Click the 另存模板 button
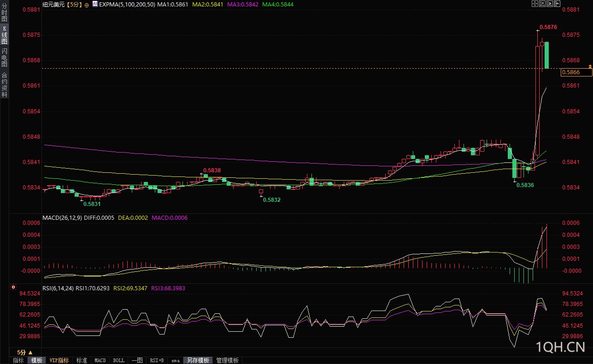 pos(198,360)
